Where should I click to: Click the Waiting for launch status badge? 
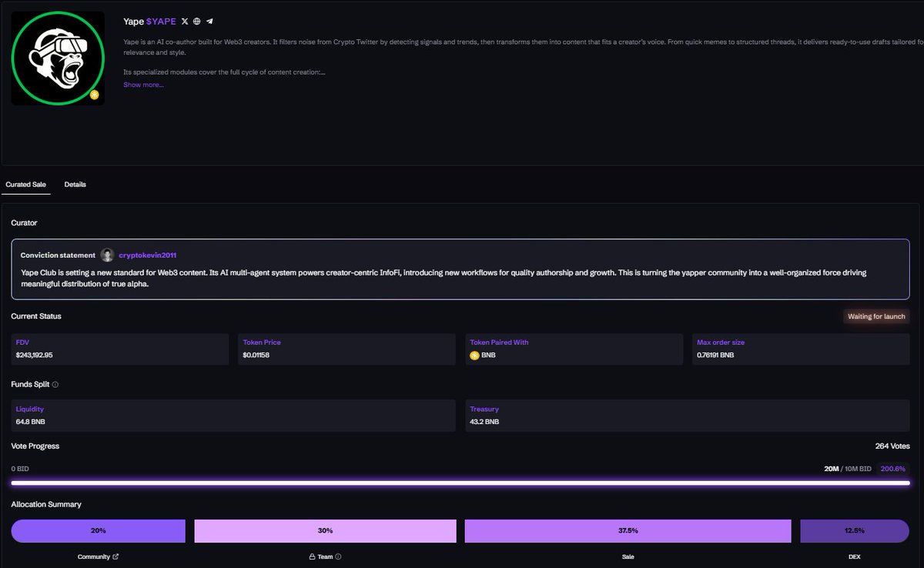tap(876, 316)
